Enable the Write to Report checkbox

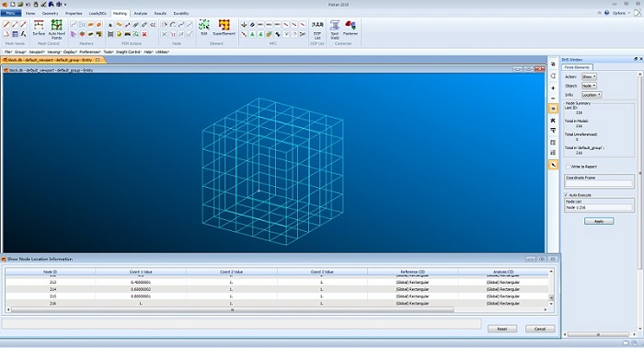tap(568, 167)
